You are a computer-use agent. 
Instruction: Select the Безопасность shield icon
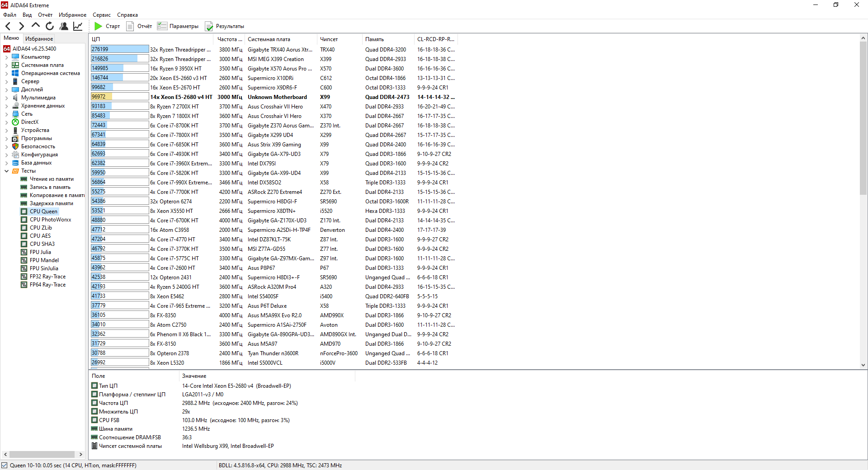(x=15, y=146)
